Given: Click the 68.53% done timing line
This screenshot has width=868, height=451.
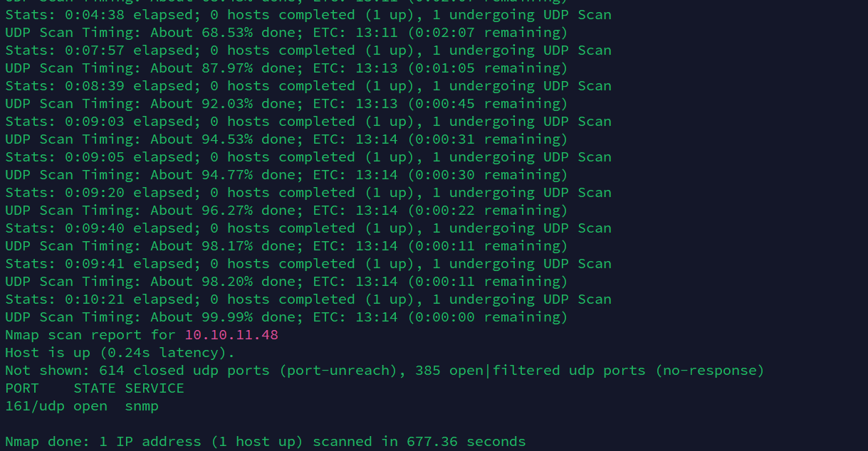Looking at the screenshot, I should coord(286,33).
